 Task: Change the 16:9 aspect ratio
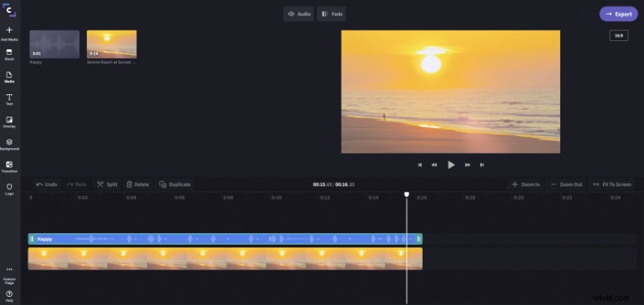[x=618, y=35]
